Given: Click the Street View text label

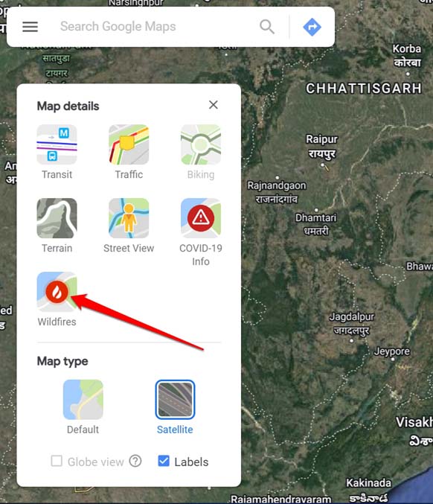Looking at the screenshot, I should pyautogui.click(x=129, y=248).
